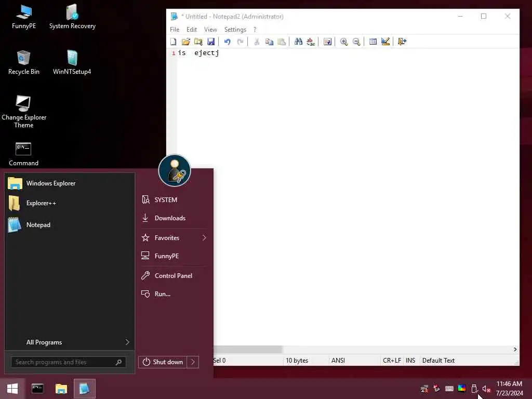Screen dimensions: 532x399
Task: Open the View menu in Notepad2
Action: tap(210, 30)
